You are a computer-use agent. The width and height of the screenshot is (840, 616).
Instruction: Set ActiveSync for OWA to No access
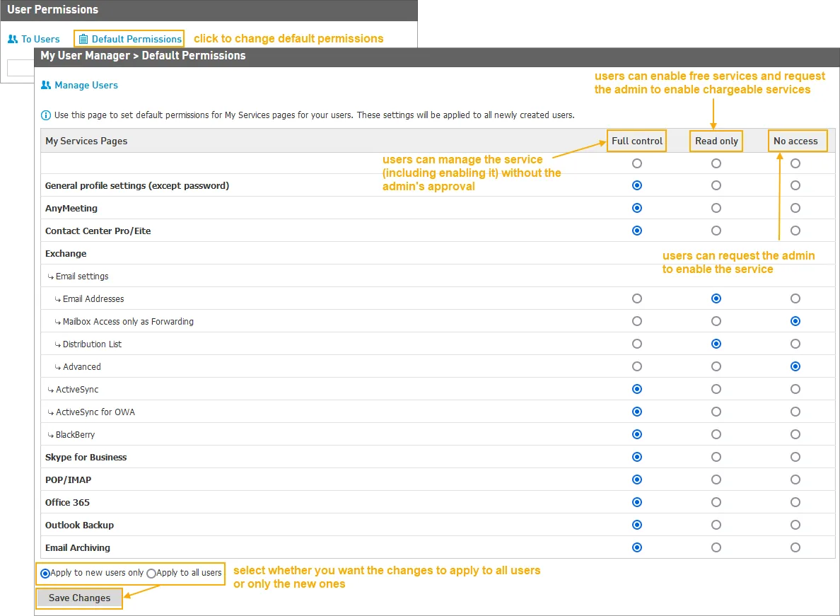coord(795,412)
